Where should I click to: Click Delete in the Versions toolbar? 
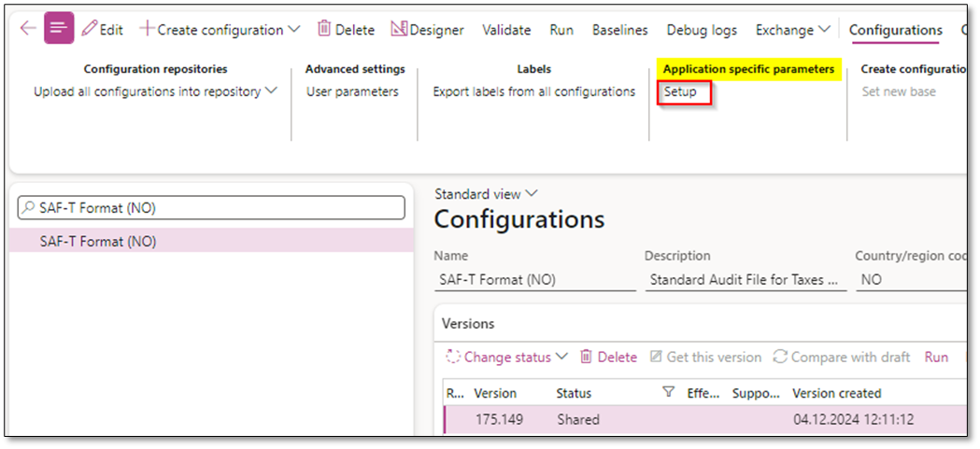tap(608, 358)
